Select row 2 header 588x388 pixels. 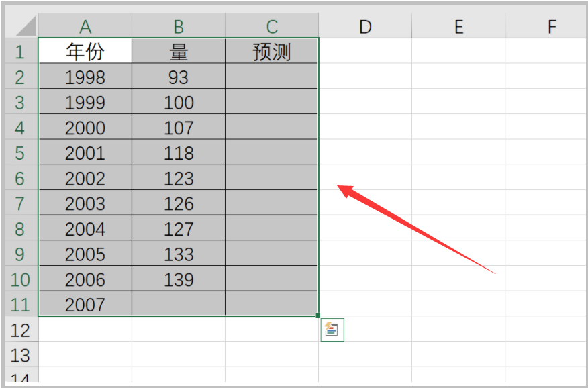click(21, 76)
